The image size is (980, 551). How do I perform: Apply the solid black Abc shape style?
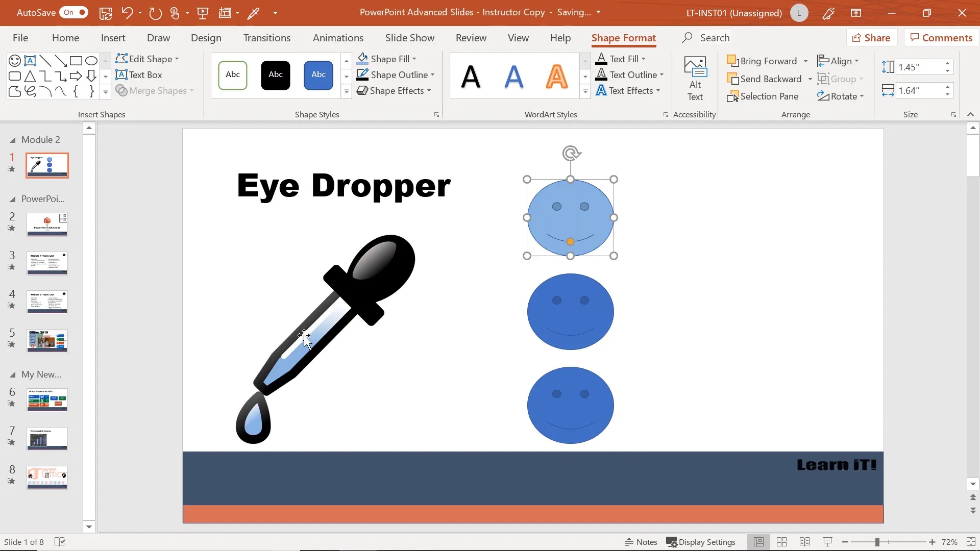pos(276,75)
